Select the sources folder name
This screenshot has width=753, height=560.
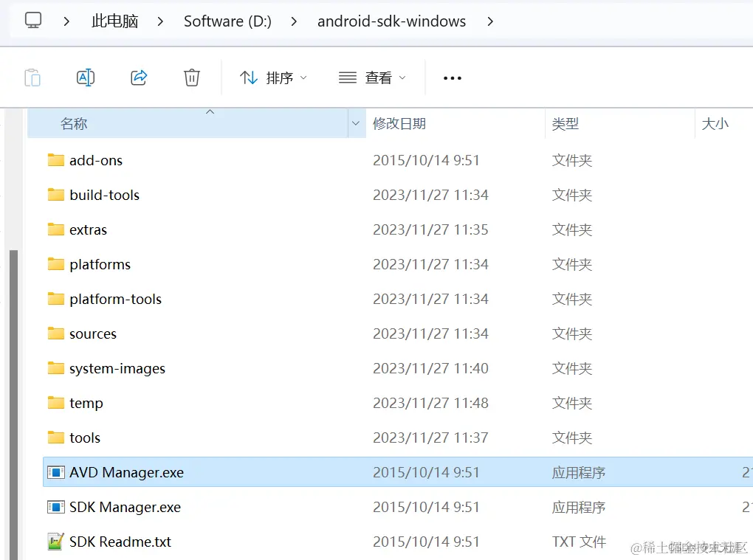pyautogui.click(x=93, y=334)
